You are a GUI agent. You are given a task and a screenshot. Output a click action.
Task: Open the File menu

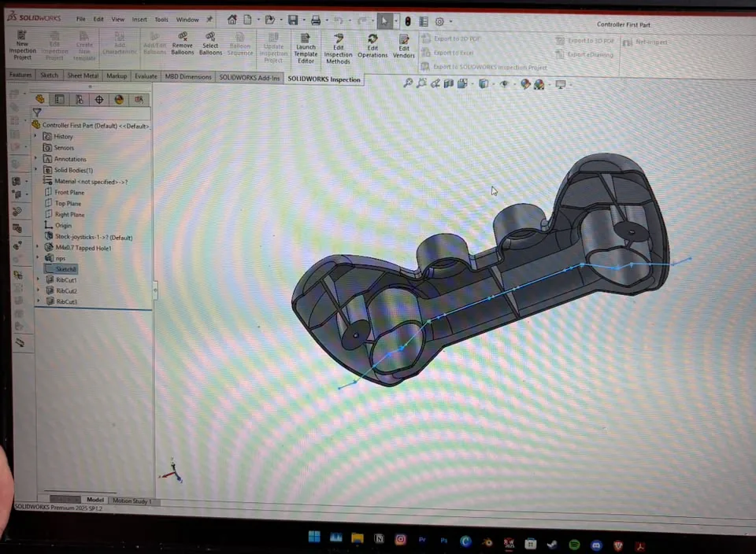coord(81,19)
